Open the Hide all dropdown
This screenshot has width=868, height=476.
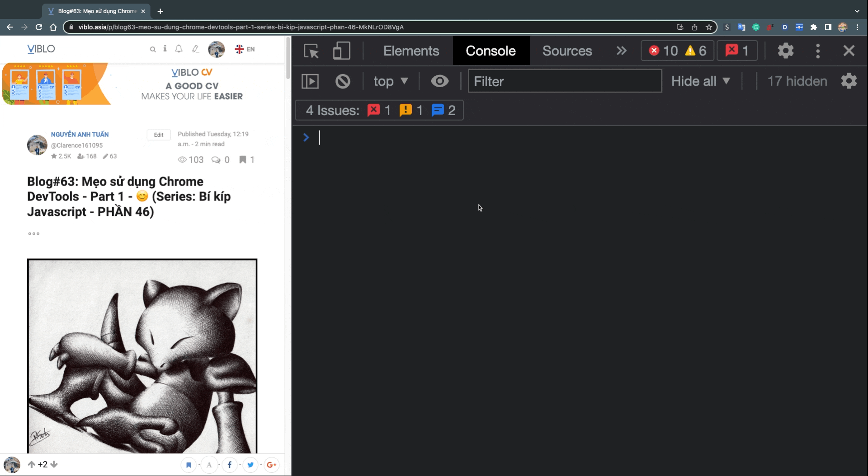tap(700, 81)
